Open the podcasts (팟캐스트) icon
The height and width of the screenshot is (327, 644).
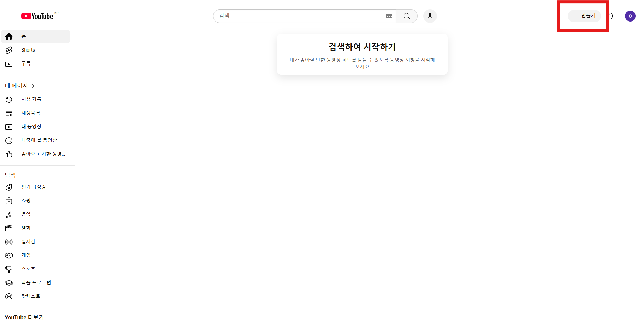[x=9, y=297]
